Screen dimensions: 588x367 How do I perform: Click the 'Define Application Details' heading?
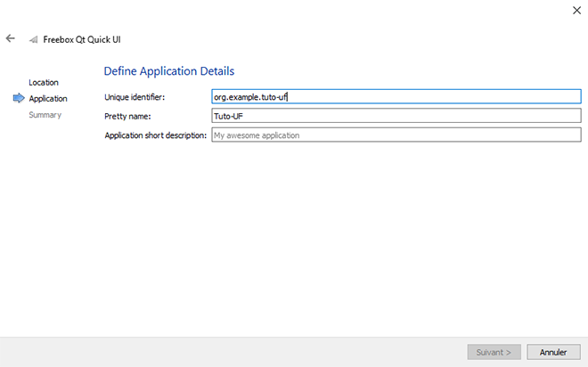click(x=169, y=70)
